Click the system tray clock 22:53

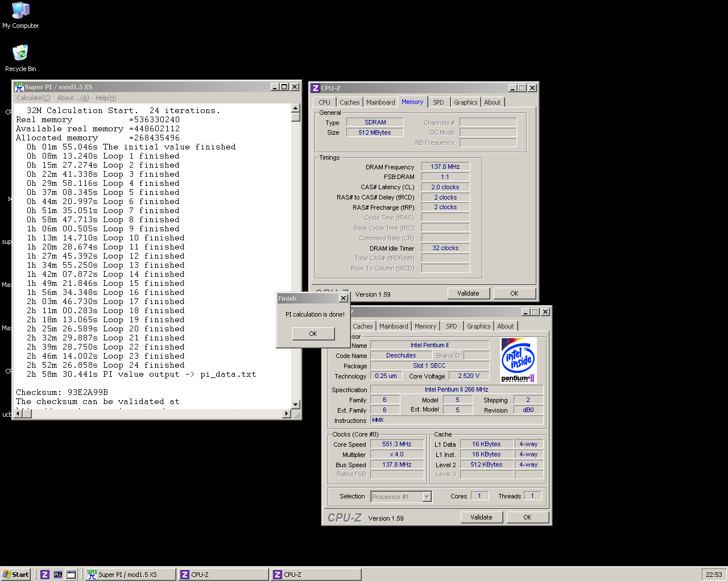pos(714,575)
